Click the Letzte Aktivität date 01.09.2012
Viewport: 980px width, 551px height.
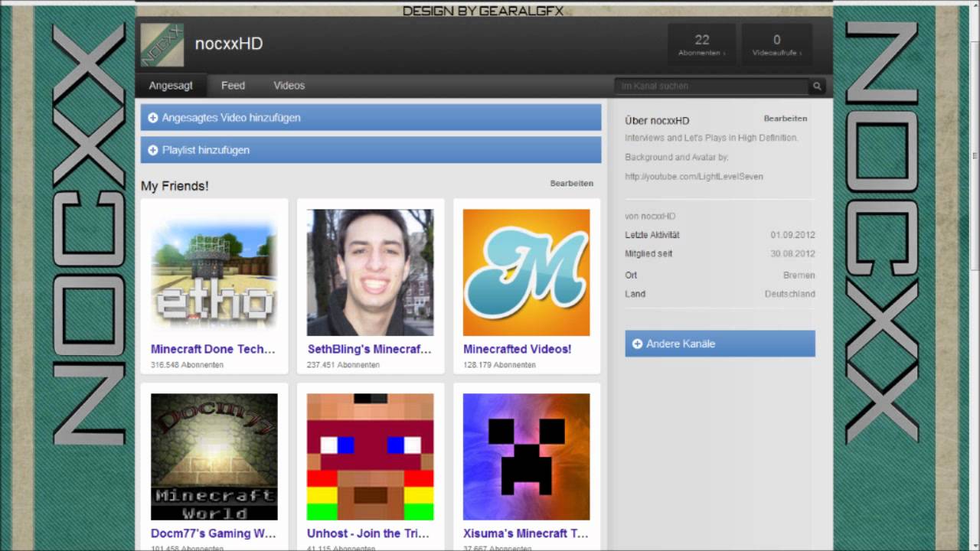(x=792, y=236)
